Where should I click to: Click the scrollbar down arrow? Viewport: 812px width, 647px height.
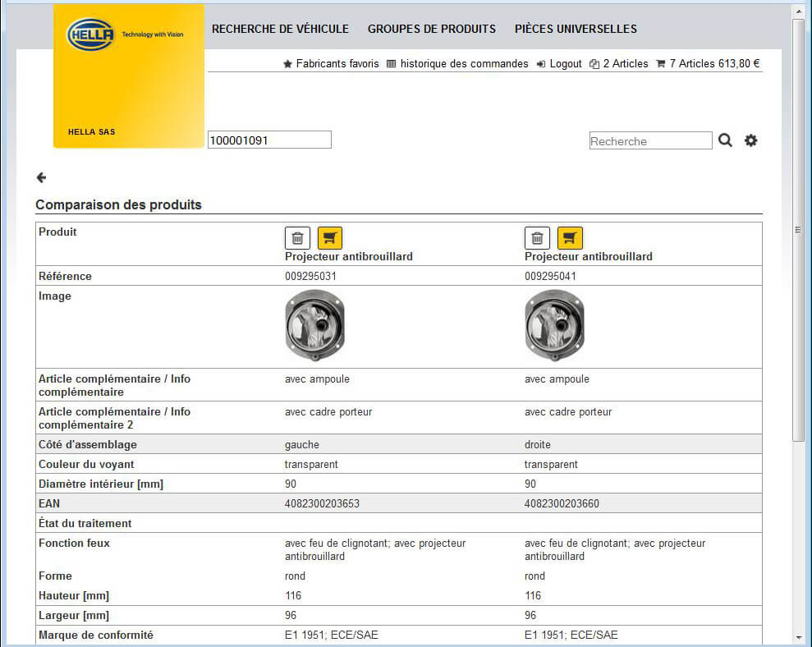(x=798, y=637)
